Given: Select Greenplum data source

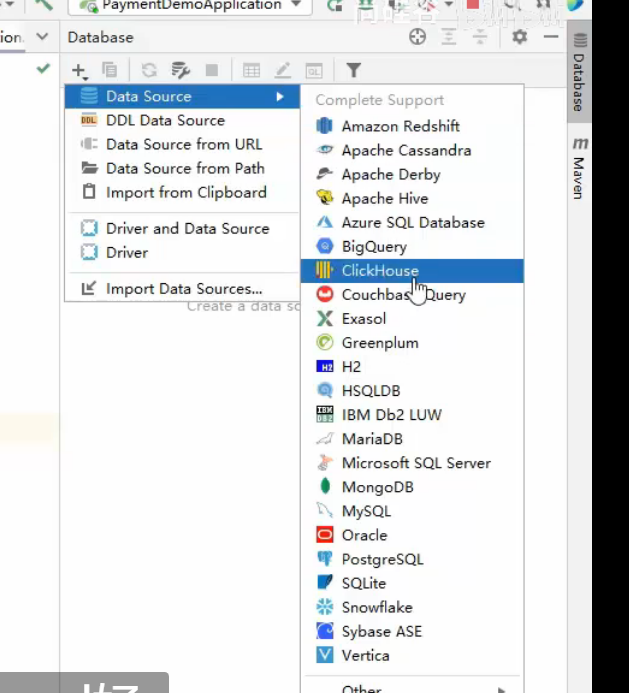Looking at the screenshot, I should 412,343.
